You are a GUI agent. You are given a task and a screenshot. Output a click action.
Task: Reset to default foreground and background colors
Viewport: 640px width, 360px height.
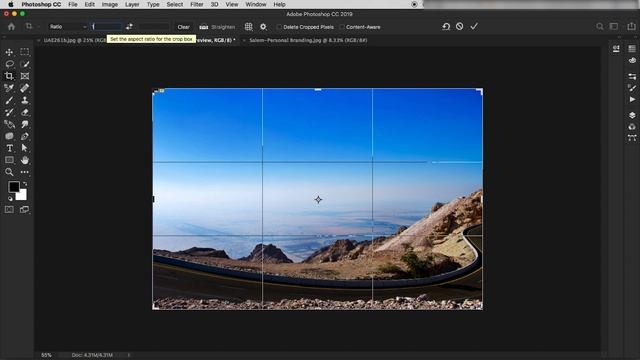tap(10, 198)
